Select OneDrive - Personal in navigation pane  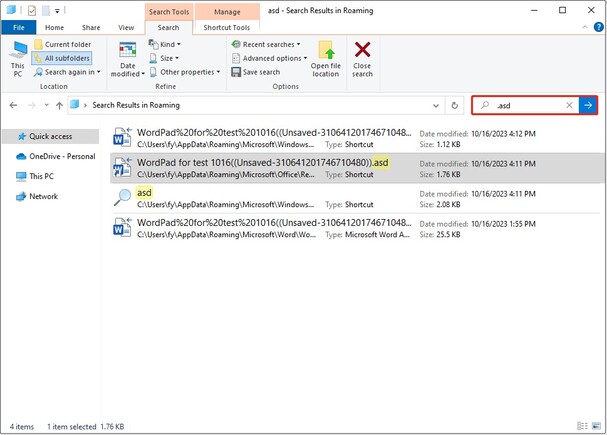click(55, 156)
